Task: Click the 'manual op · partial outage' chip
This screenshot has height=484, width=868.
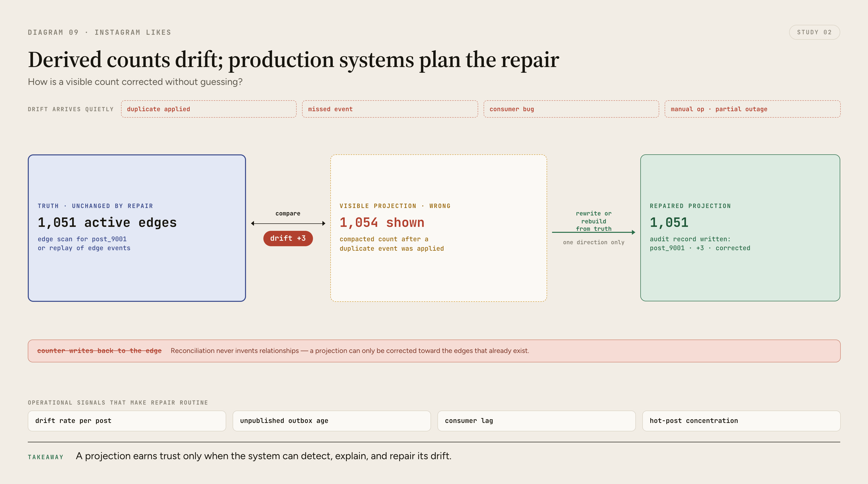Action: click(752, 109)
